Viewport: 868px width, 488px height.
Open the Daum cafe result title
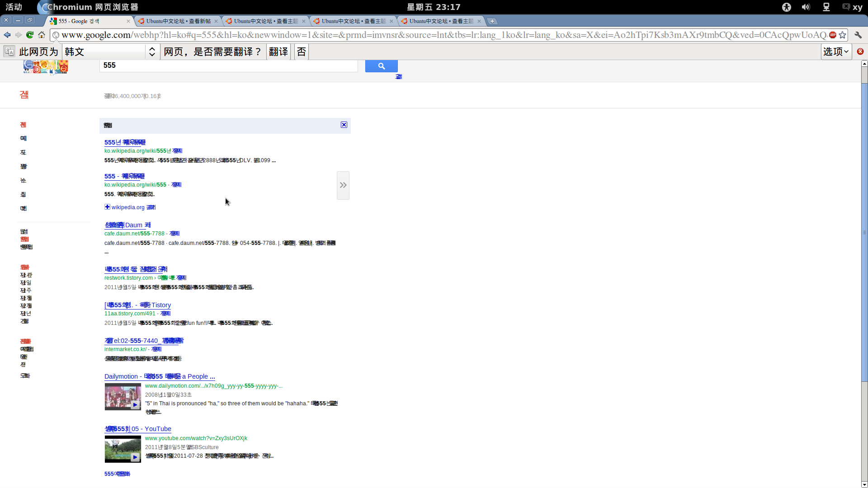coord(127,225)
